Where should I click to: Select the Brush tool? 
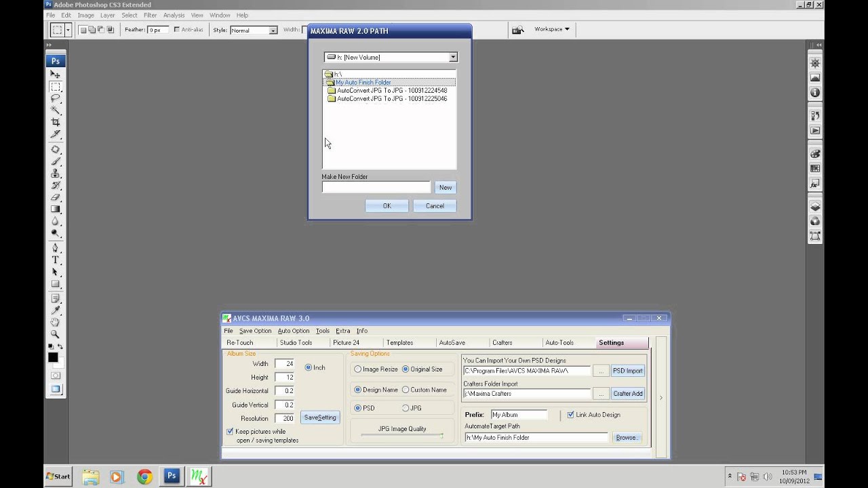(x=56, y=162)
